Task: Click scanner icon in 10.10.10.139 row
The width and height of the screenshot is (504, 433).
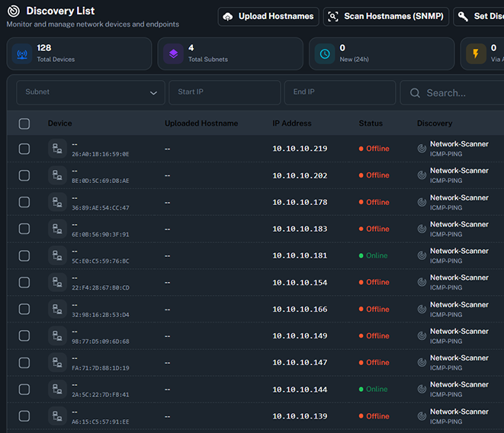Action: tap(422, 416)
